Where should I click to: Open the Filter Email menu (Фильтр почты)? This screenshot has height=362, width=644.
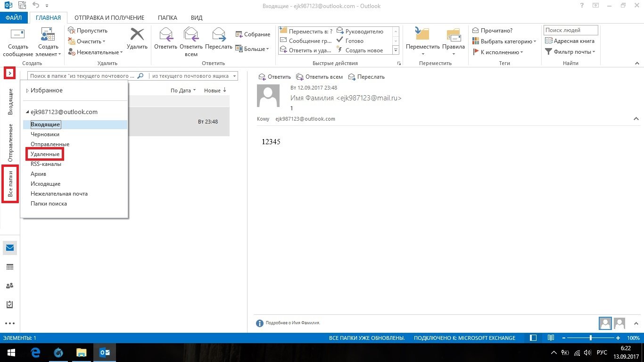570,52
